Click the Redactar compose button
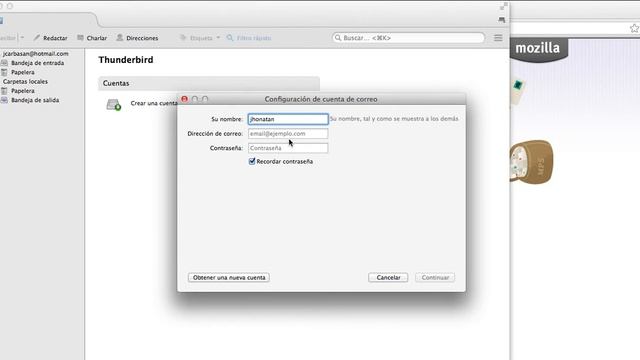 pos(51,38)
